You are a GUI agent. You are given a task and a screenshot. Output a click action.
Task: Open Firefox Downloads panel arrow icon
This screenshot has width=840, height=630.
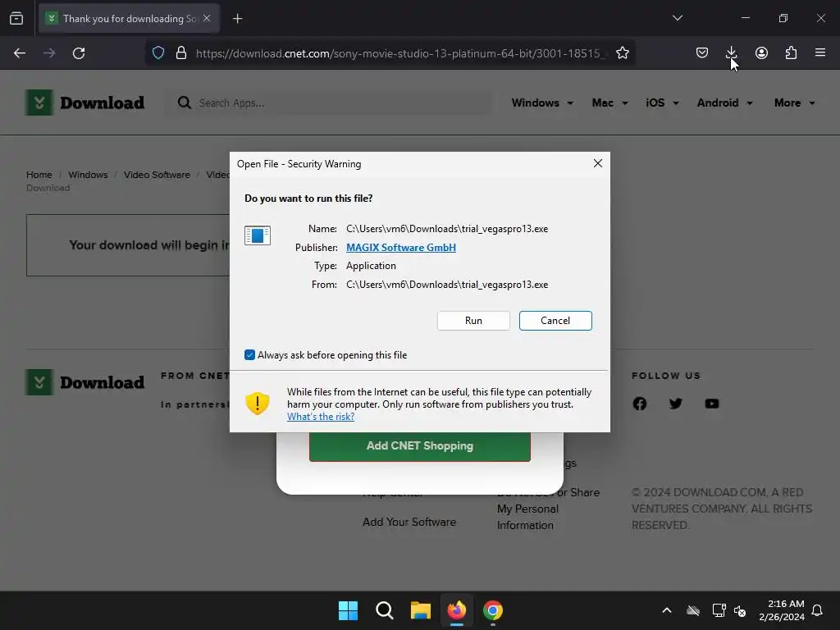tap(731, 52)
